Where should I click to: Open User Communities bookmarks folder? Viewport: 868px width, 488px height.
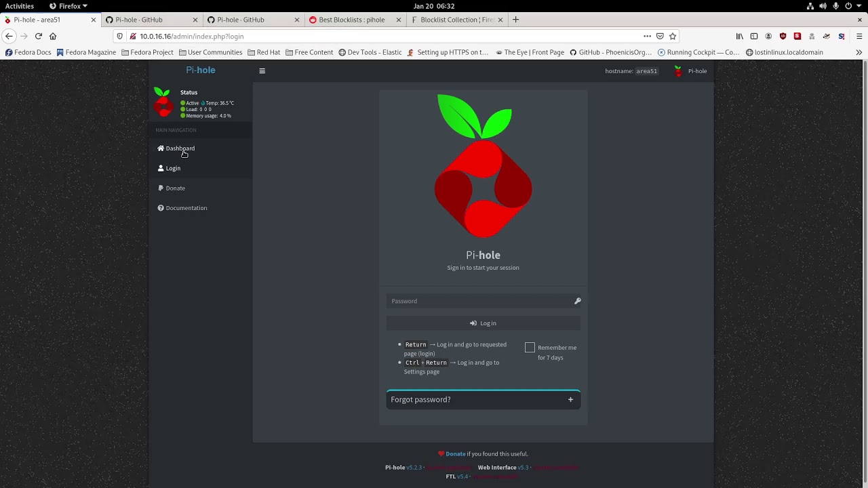[x=211, y=52]
